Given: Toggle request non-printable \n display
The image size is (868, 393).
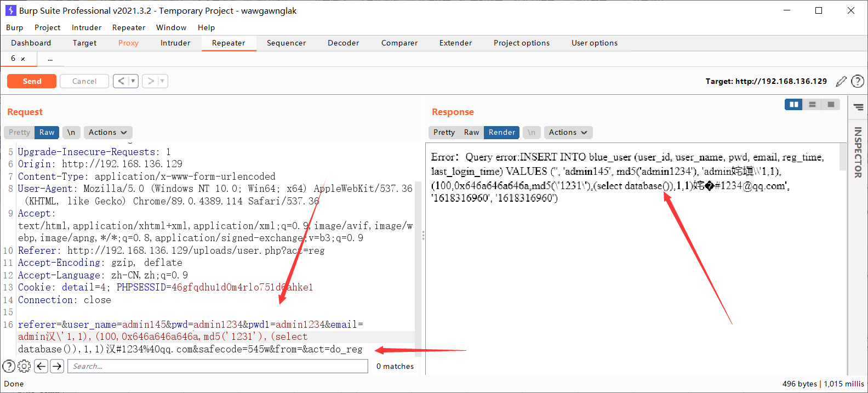Looking at the screenshot, I should 71,132.
